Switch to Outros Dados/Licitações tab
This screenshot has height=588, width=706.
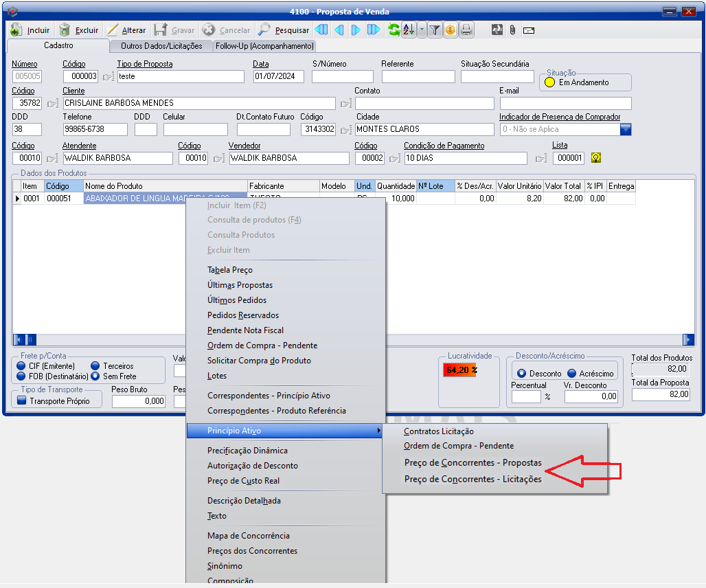(x=161, y=46)
